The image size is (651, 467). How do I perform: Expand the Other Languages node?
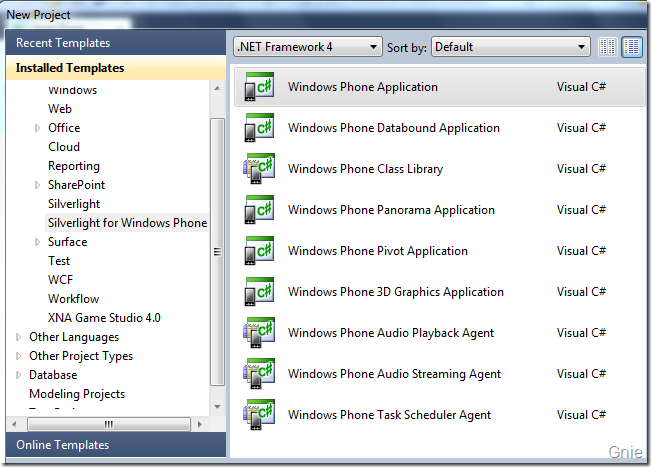(18, 337)
